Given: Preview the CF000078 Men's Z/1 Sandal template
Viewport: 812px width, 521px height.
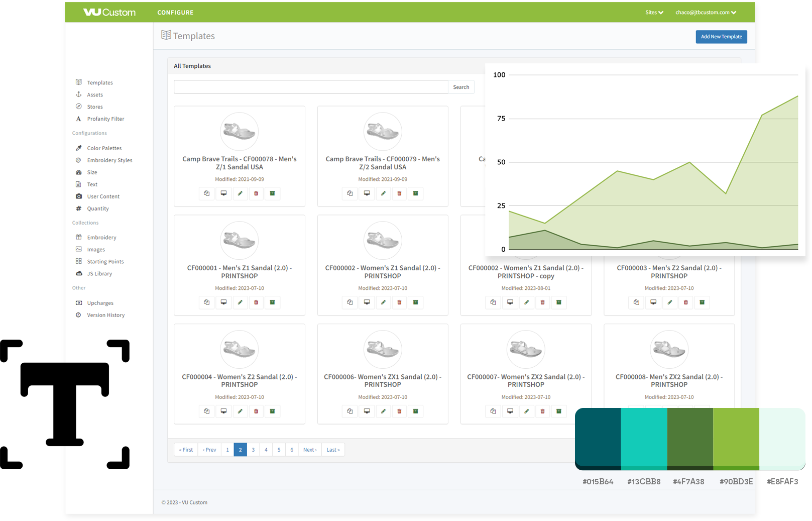Looking at the screenshot, I should [x=223, y=193].
